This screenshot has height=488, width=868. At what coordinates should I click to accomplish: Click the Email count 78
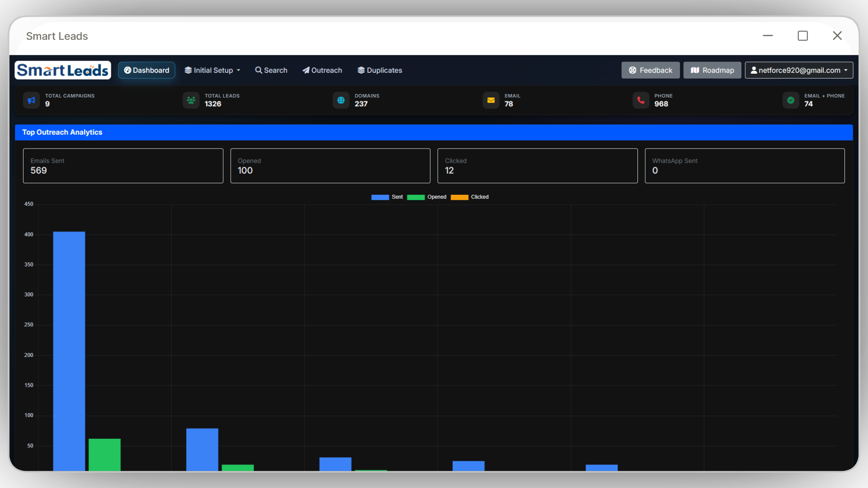tap(509, 104)
